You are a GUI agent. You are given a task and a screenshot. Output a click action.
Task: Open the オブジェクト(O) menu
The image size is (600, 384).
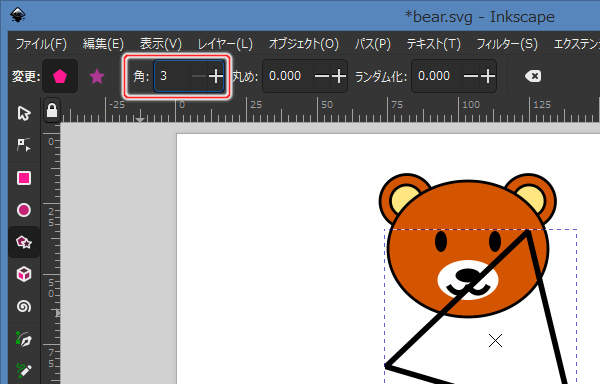click(x=304, y=44)
